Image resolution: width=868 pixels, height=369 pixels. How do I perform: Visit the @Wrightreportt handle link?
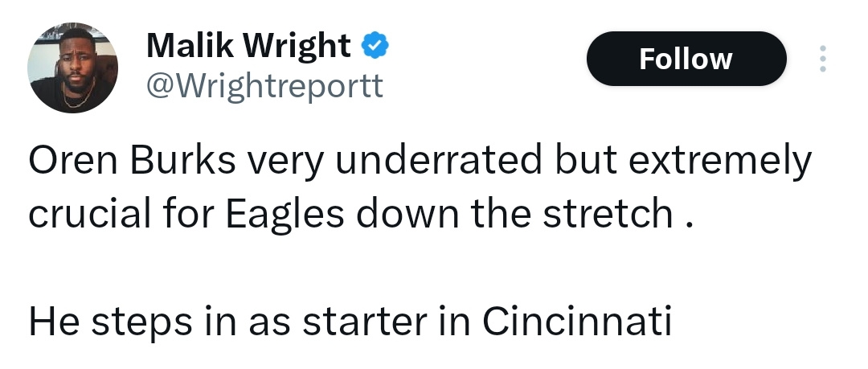coord(264,84)
